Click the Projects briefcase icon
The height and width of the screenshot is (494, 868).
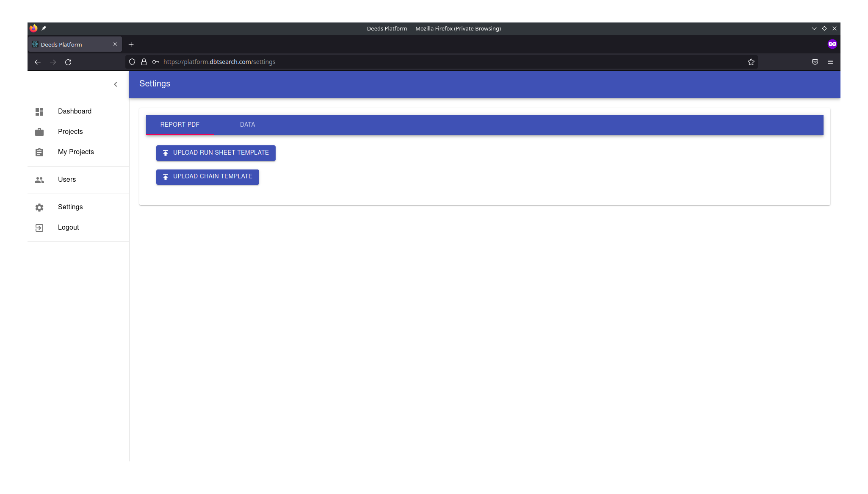(39, 132)
